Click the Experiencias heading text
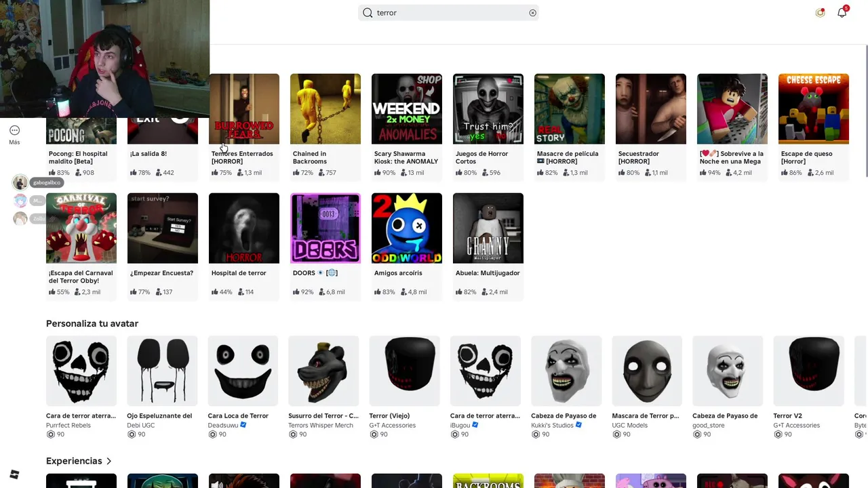This screenshot has height=488, width=868. [x=74, y=461]
